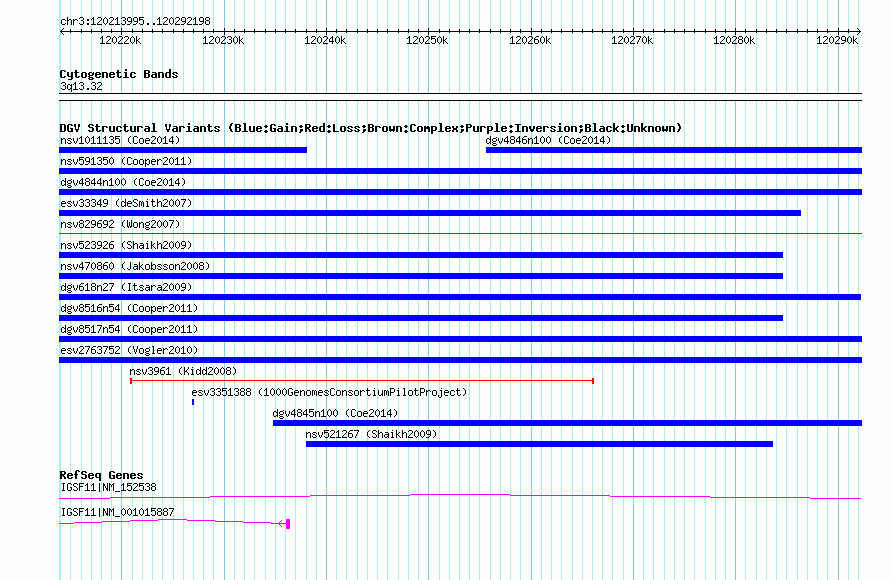Open the esv2763752 (Vogler2010) variant bar
Screen dimensions: 890x580
460,360
